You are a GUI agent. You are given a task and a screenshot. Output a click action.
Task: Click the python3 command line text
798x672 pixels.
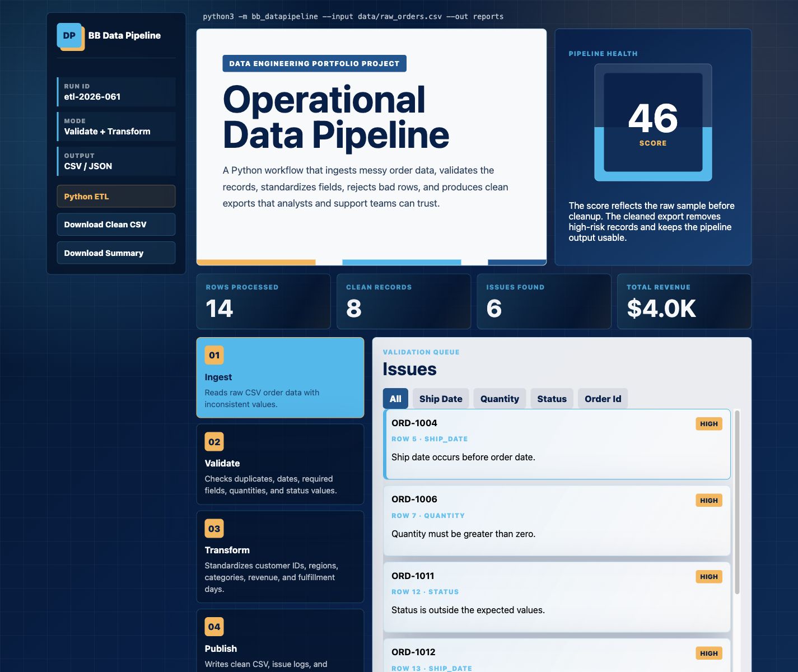[x=353, y=16]
